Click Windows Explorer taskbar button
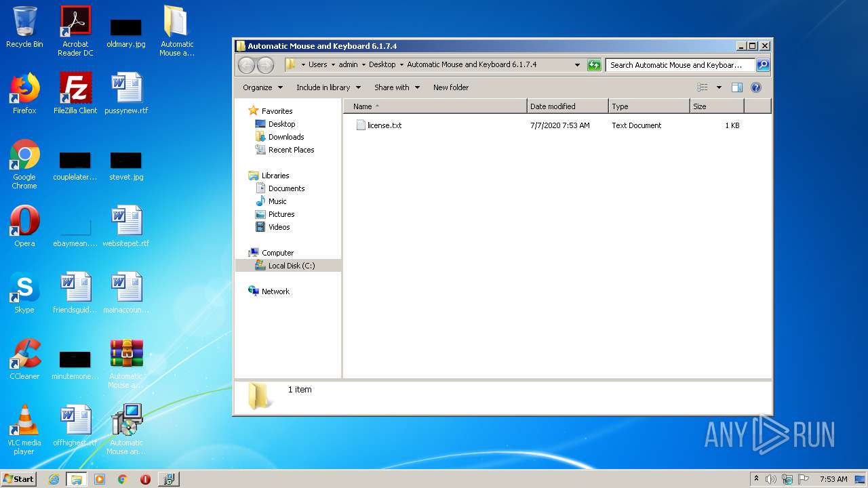 point(77,479)
